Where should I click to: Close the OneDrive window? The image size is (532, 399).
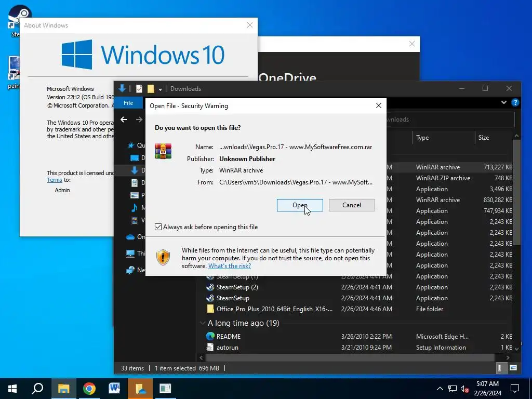pyautogui.click(x=411, y=44)
